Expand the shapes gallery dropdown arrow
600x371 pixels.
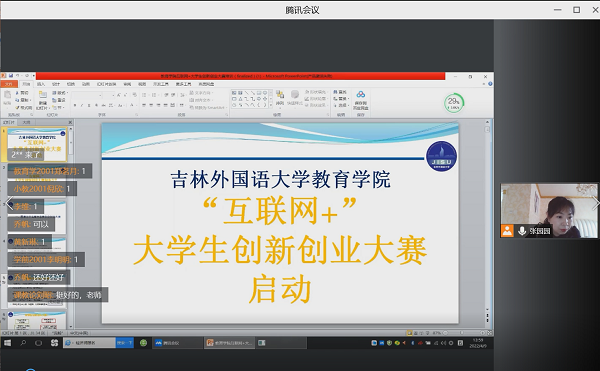[x=271, y=104]
